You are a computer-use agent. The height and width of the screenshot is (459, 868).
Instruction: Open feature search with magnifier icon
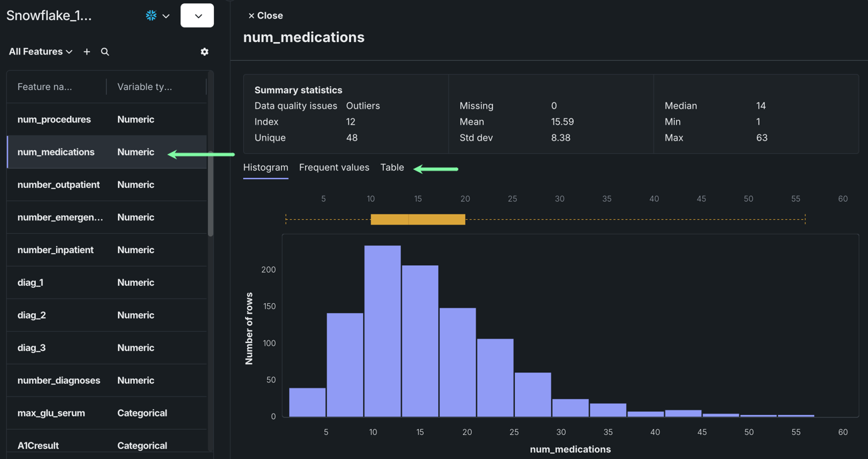coord(105,52)
